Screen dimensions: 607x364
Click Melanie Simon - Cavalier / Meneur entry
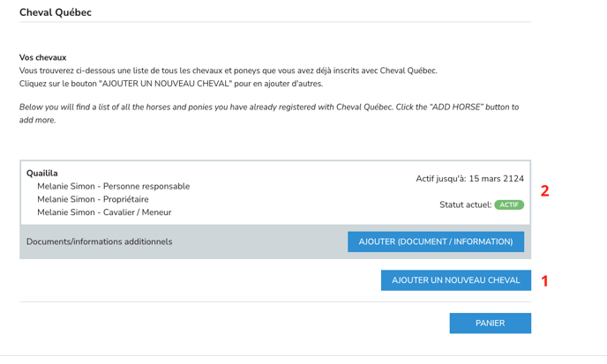[104, 212]
